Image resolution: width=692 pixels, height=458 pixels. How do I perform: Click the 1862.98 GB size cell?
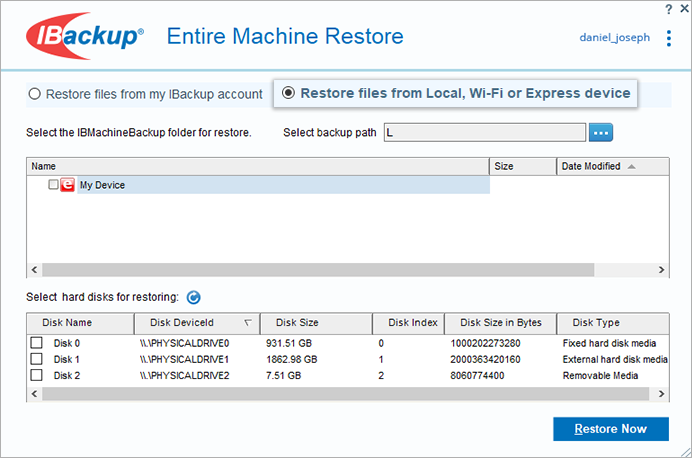(x=291, y=360)
